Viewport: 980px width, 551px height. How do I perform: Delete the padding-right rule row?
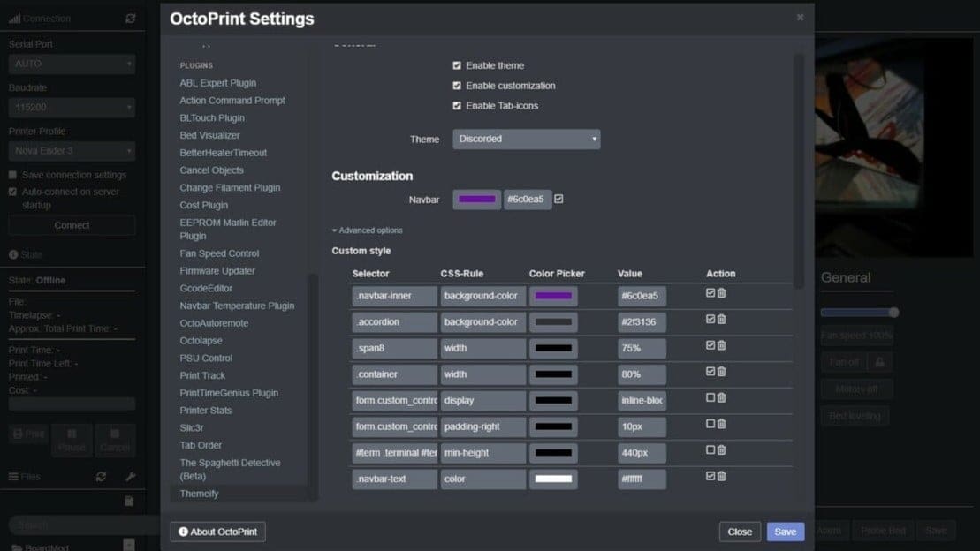tap(721, 424)
